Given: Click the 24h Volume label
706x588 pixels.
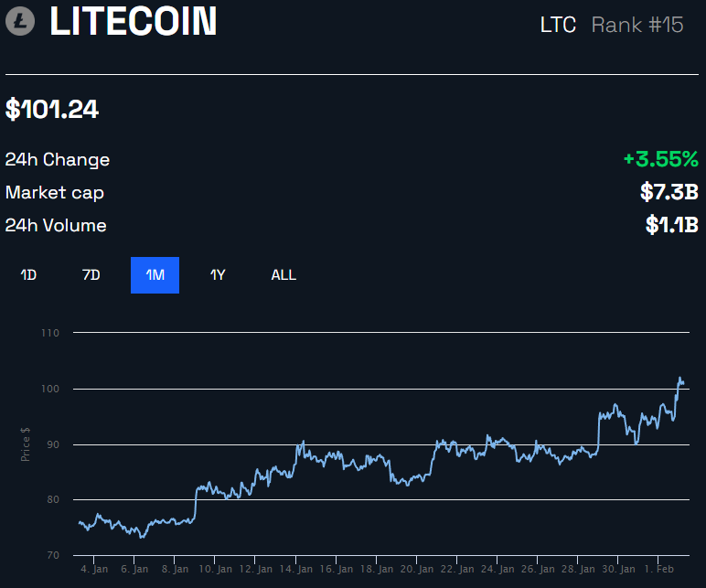Looking at the screenshot, I should tap(56, 225).
